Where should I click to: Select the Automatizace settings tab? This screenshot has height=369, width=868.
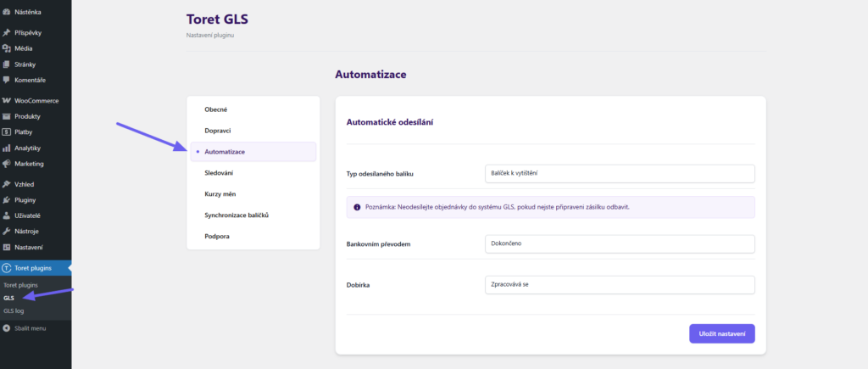coord(253,152)
